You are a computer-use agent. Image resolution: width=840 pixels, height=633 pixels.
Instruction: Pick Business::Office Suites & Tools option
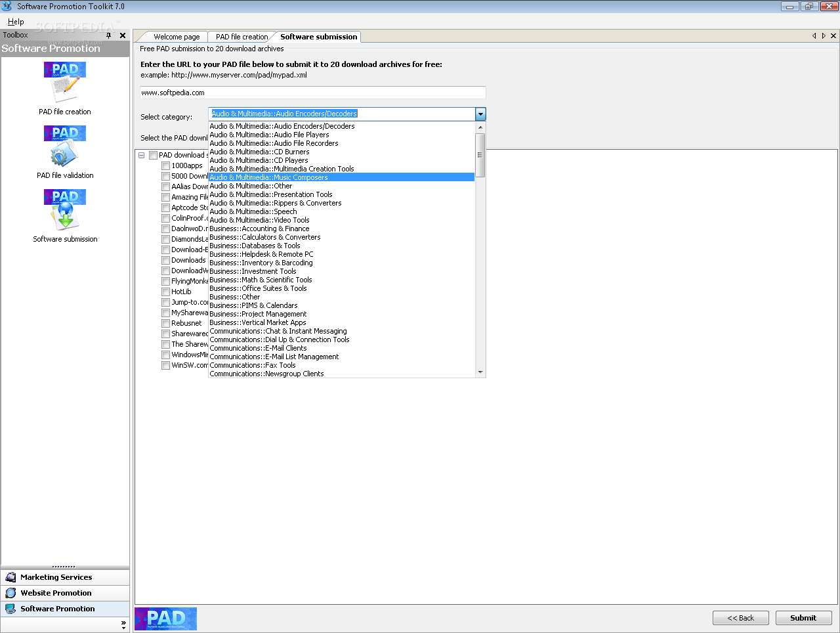point(341,288)
